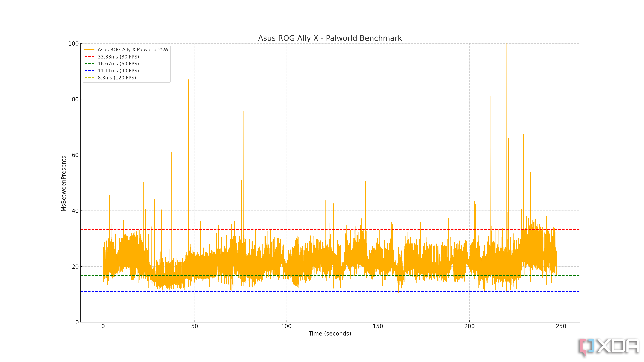
Task: Click the blue dashed swatch in legend
Action: (x=90, y=71)
